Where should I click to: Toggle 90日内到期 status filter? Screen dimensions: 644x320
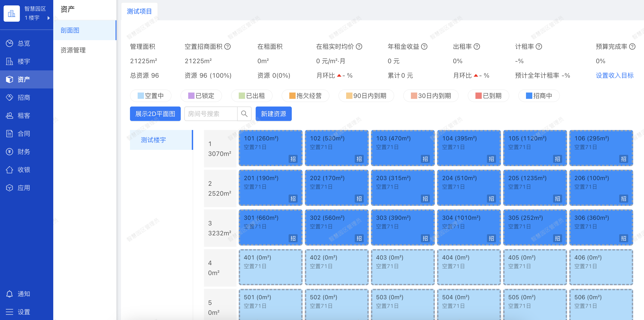click(366, 96)
